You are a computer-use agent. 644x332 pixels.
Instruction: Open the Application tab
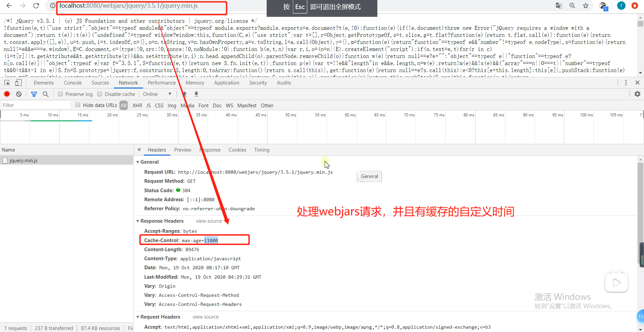coord(227,83)
